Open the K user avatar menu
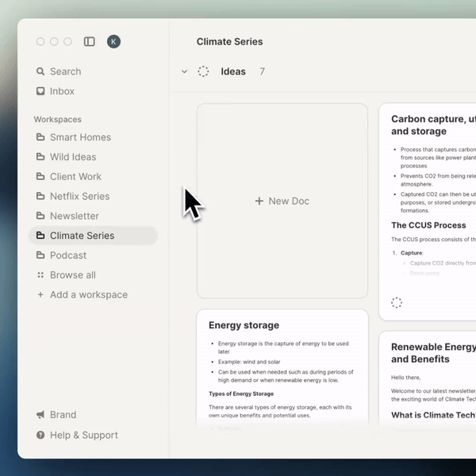Image resolution: width=476 pixels, height=476 pixels. (113, 41)
